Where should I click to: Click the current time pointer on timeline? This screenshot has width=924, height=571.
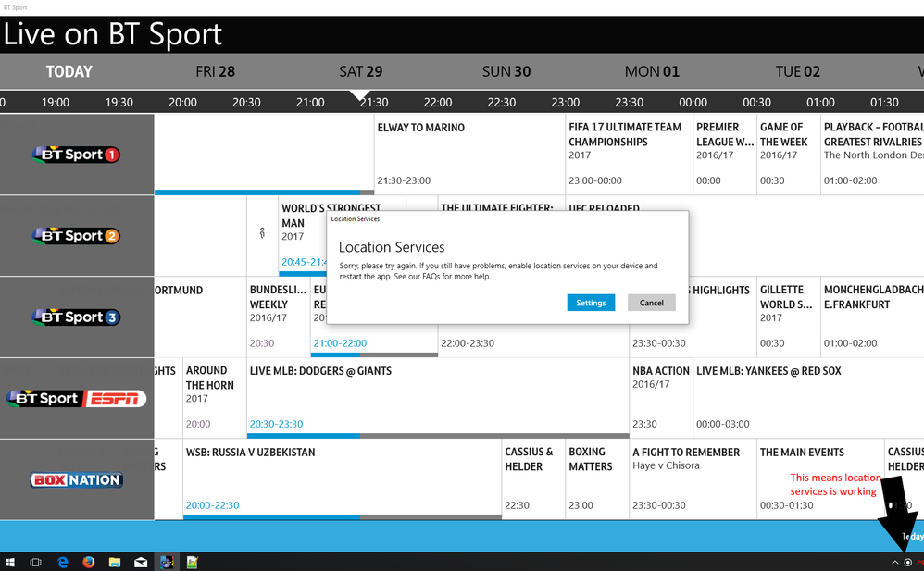tap(360, 95)
